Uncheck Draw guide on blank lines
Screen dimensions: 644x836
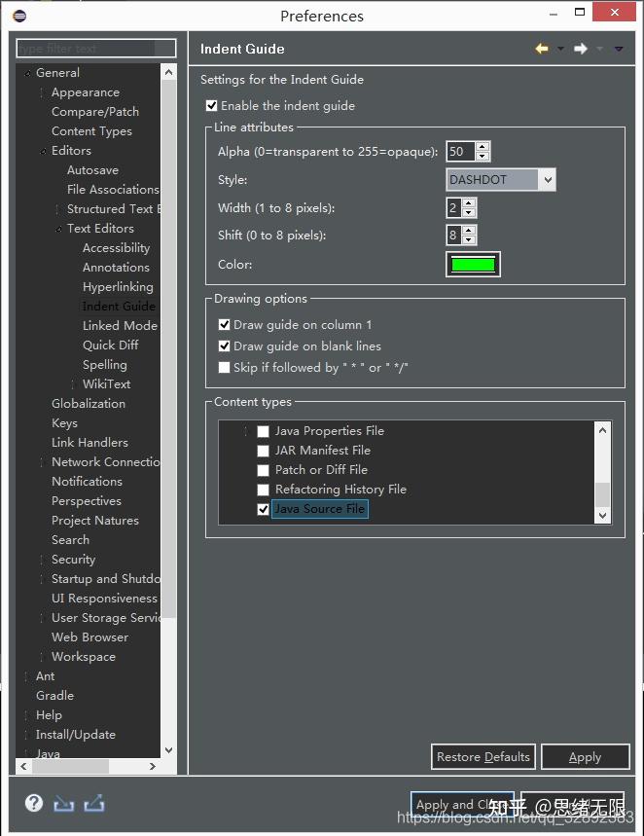point(225,346)
